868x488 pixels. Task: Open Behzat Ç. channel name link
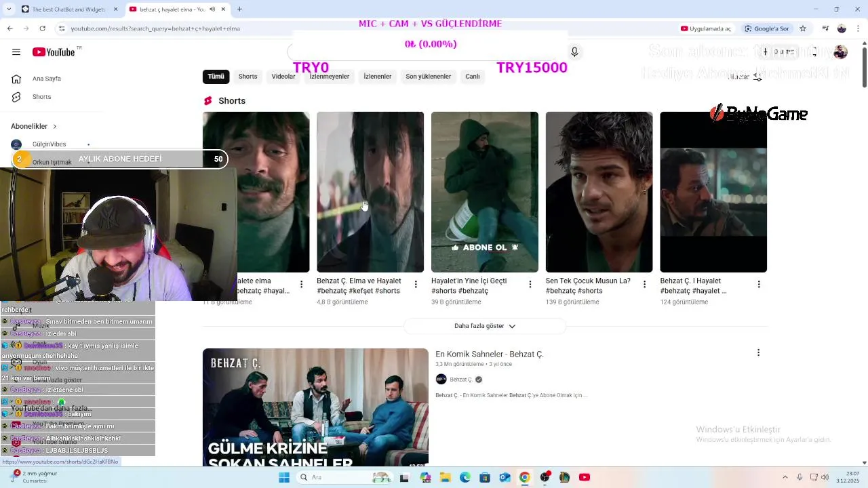(460, 380)
